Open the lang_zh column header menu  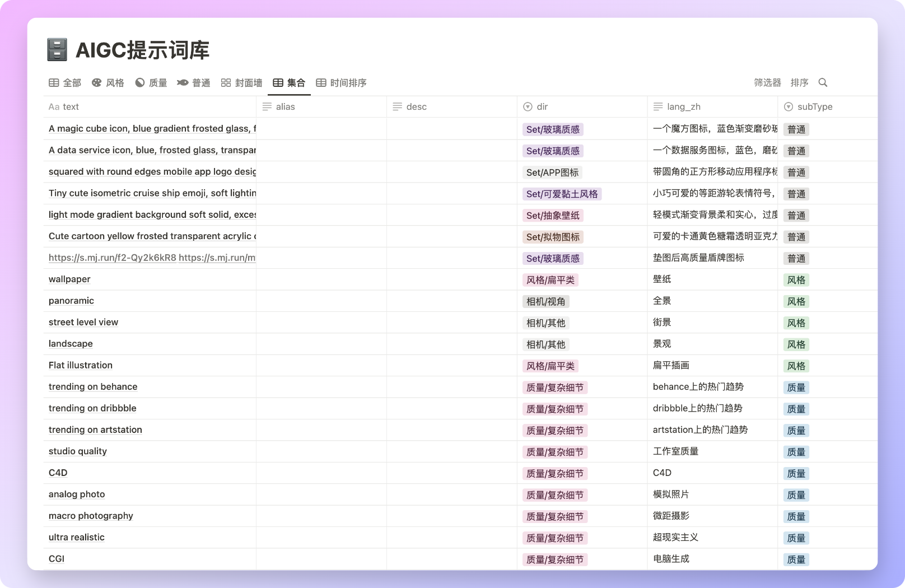tap(683, 106)
